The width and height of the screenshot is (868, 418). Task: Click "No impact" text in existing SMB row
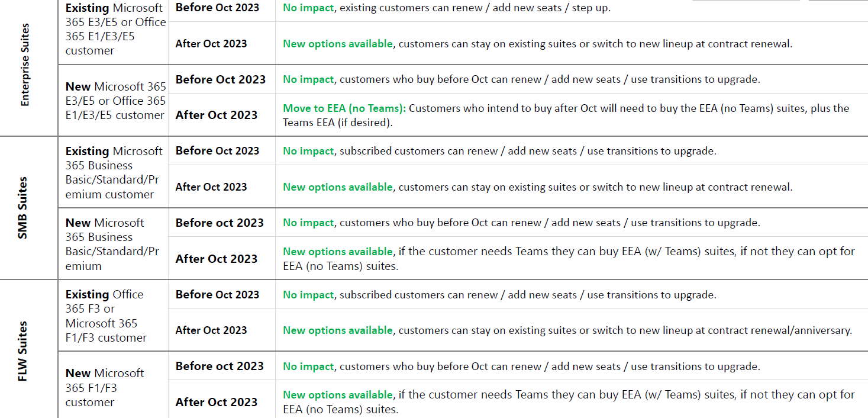pyautogui.click(x=308, y=151)
